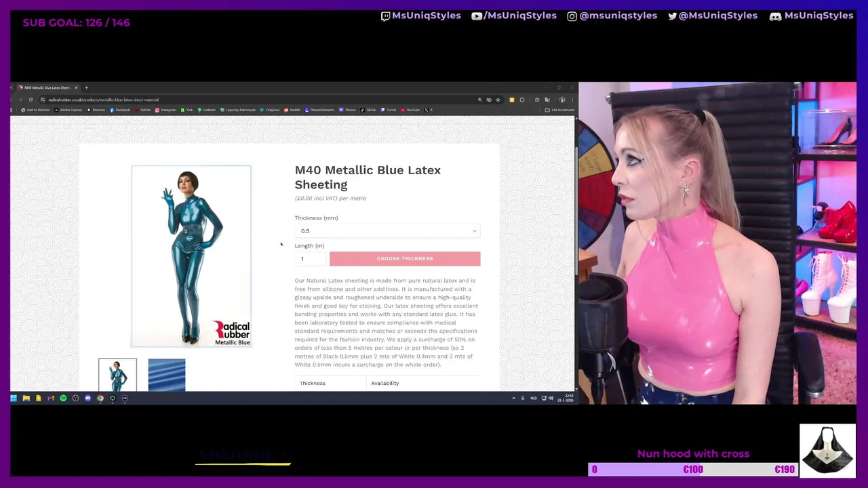Open the X bookmark
The height and width of the screenshot is (488, 868).
[428, 110]
